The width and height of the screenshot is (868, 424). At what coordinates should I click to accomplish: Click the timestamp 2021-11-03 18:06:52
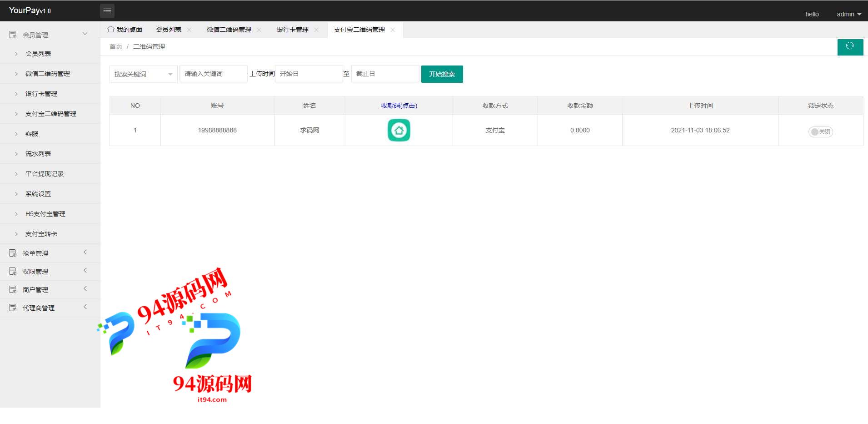700,130
